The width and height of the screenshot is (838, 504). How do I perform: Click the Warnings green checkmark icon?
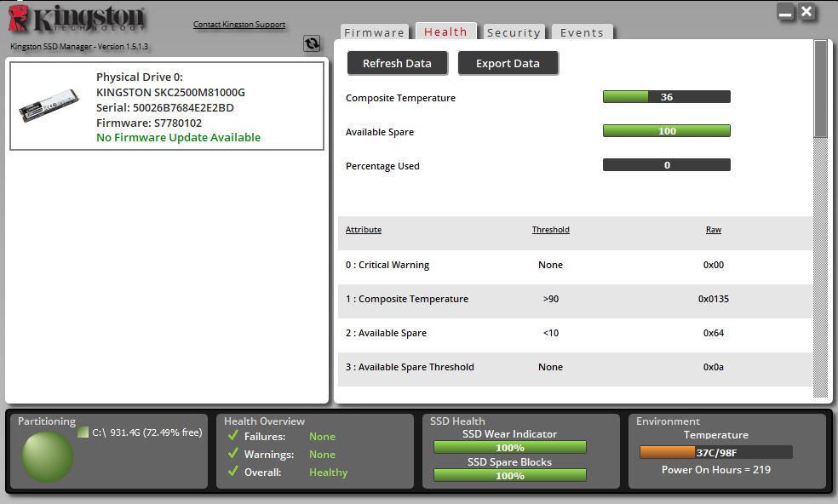(232, 454)
